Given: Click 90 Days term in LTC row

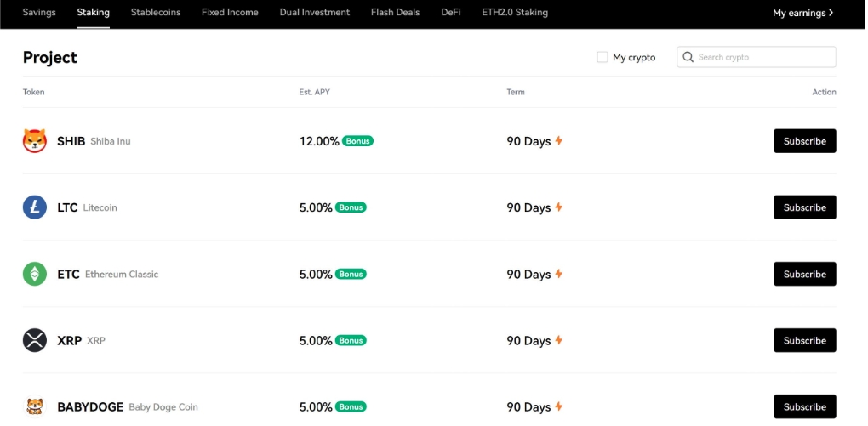Looking at the screenshot, I should (528, 207).
